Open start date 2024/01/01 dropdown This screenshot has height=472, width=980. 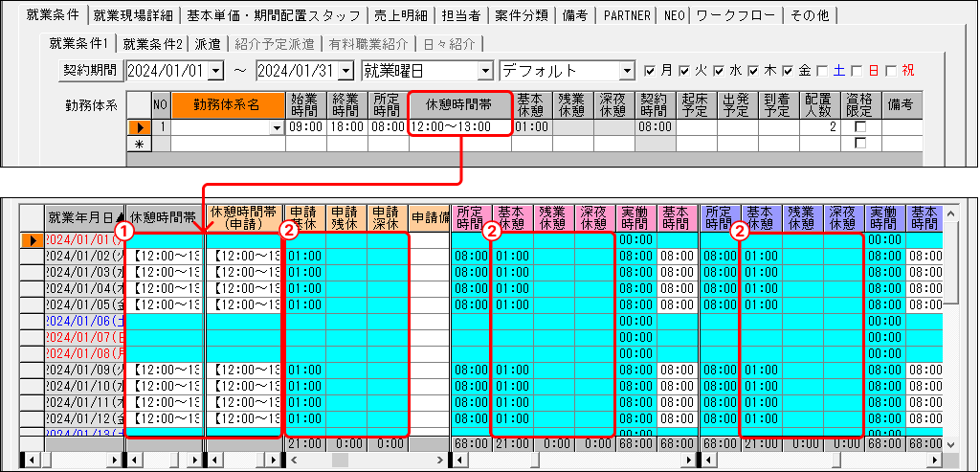[216, 71]
